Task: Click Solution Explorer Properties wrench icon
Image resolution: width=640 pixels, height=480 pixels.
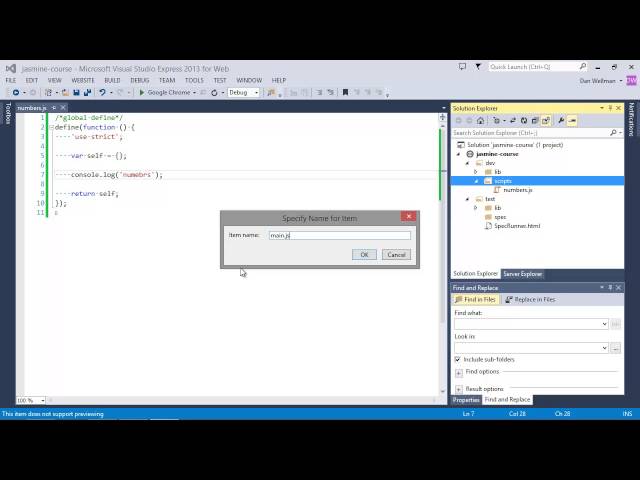Action: (561, 120)
